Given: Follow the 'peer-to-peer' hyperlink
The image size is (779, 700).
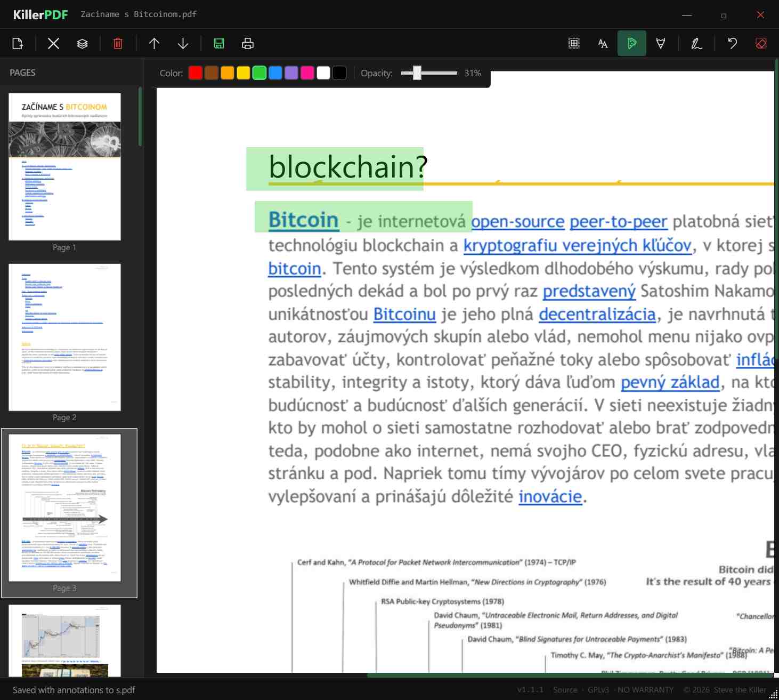Looking at the screenshot, I should (x=618, y=222).
